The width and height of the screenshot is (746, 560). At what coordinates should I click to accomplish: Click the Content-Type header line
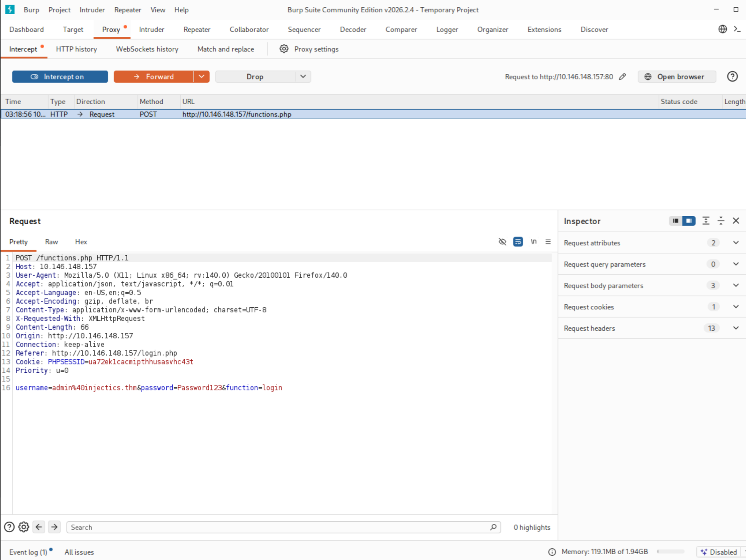[141, 310]
